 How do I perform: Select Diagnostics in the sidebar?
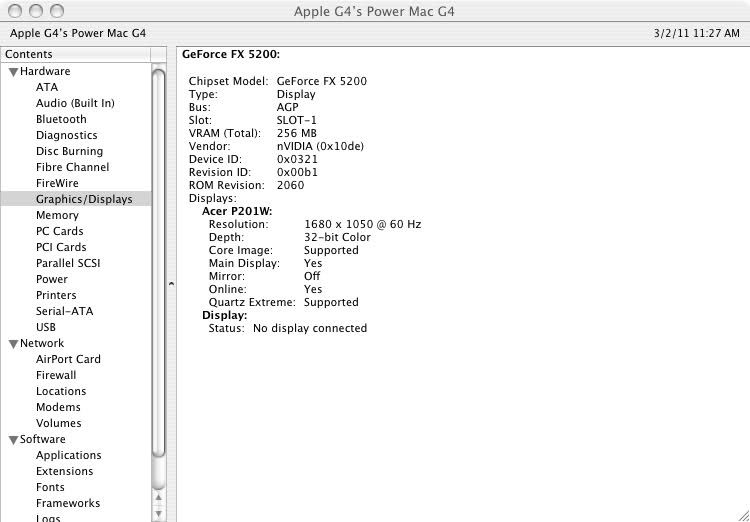point(66,135)
